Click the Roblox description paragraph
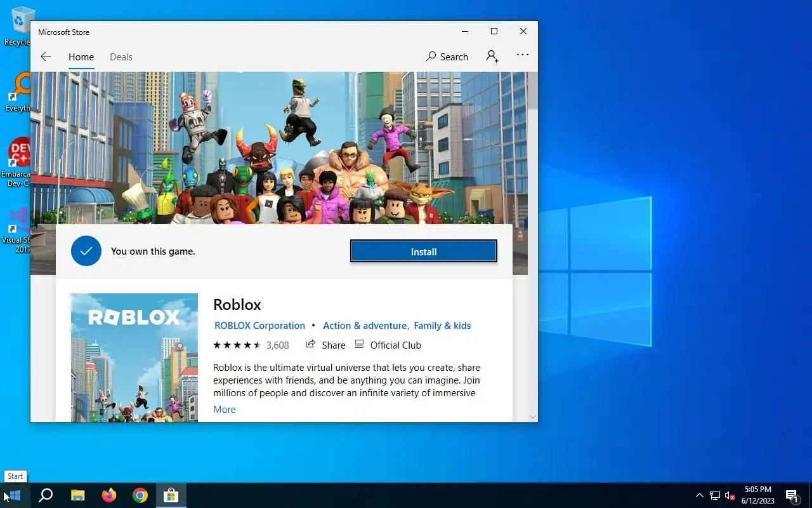 click(x=346, y=380)
